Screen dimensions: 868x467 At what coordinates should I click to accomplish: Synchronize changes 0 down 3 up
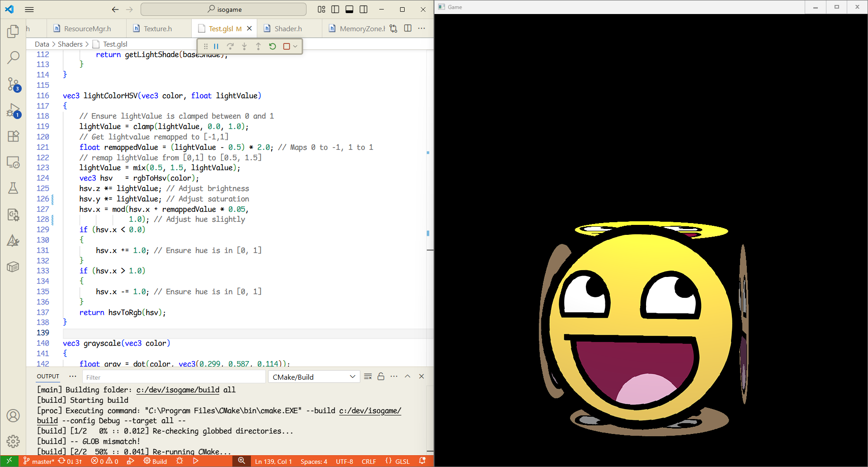70,461
